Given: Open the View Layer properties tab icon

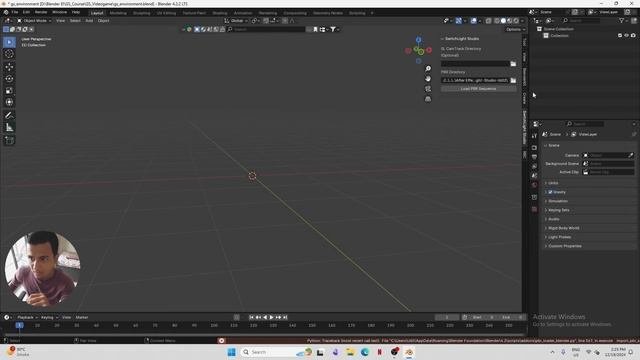Looking at the screenshot, I should coord(534,166).
